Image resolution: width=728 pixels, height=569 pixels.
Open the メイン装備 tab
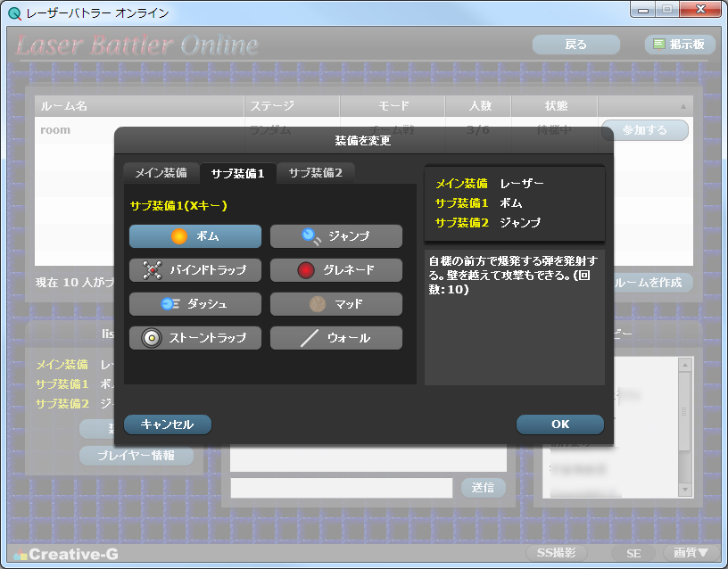(x=161, y=172)
